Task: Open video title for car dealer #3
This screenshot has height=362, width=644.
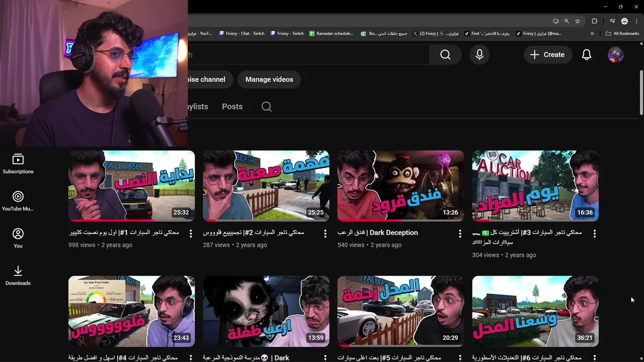Action: [527, 237]
